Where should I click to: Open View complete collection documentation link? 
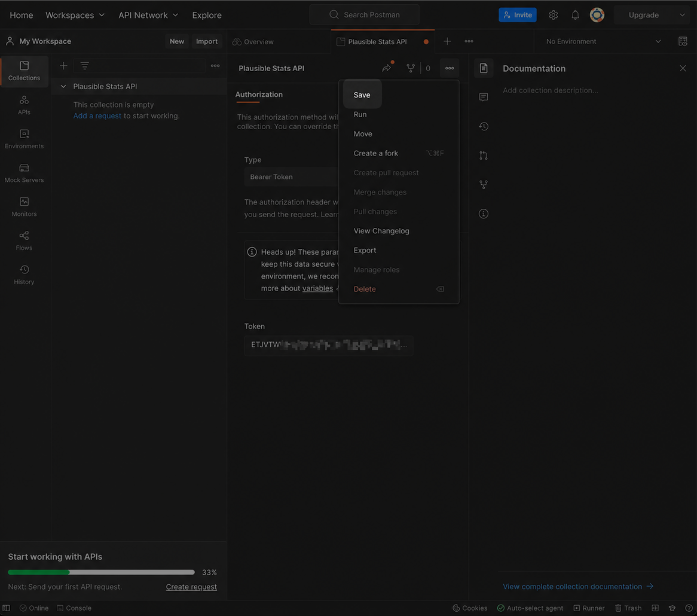(578, 587)
